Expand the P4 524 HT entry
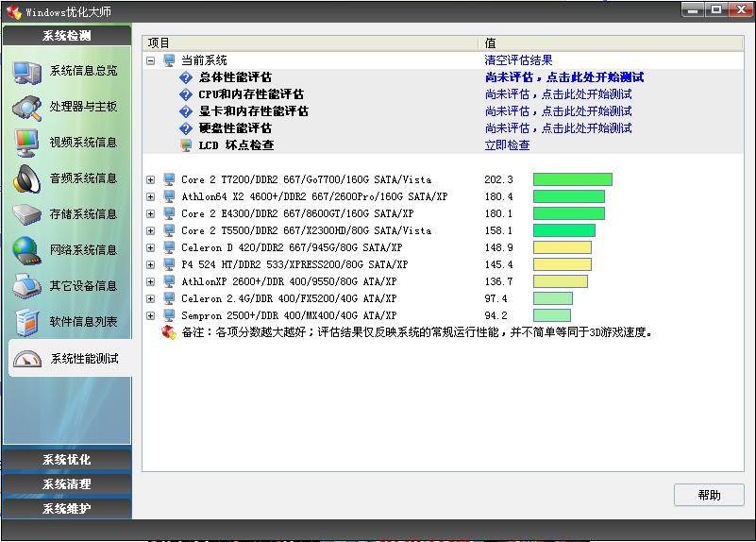This screenshot has width=756, height=542. pyautogui.click(x=150, y=264)
